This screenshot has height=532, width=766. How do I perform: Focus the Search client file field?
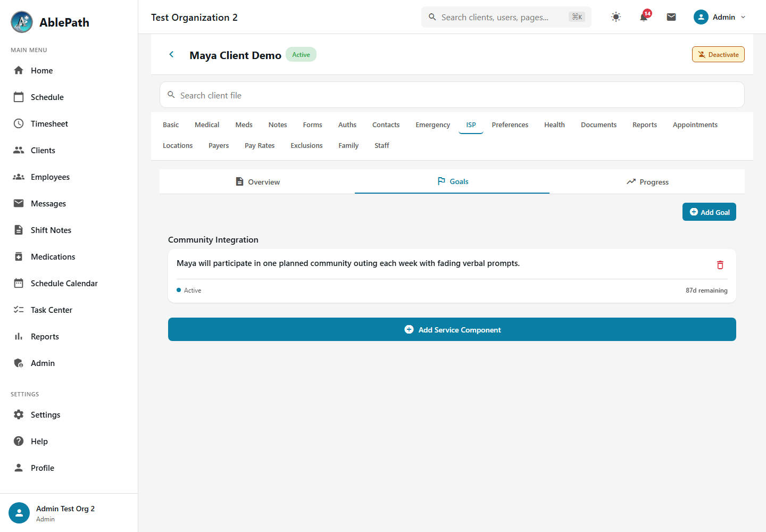pos(452,95)
